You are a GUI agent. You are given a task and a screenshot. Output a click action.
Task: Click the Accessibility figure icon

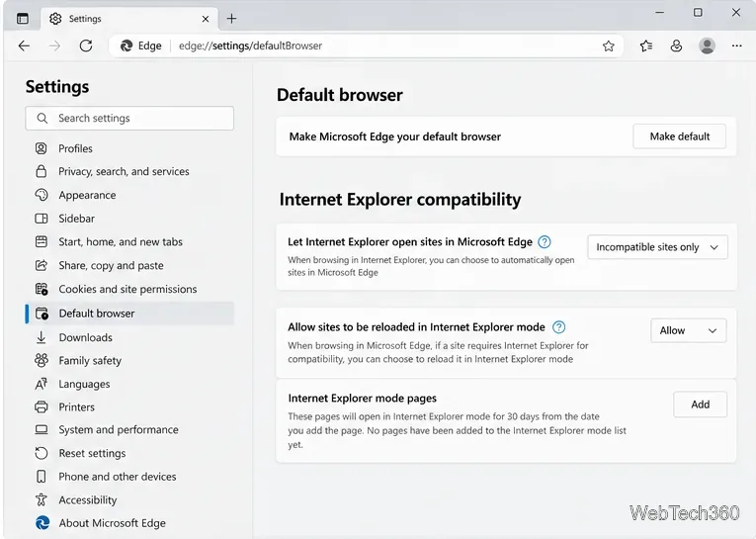click(x=41, y=499)
